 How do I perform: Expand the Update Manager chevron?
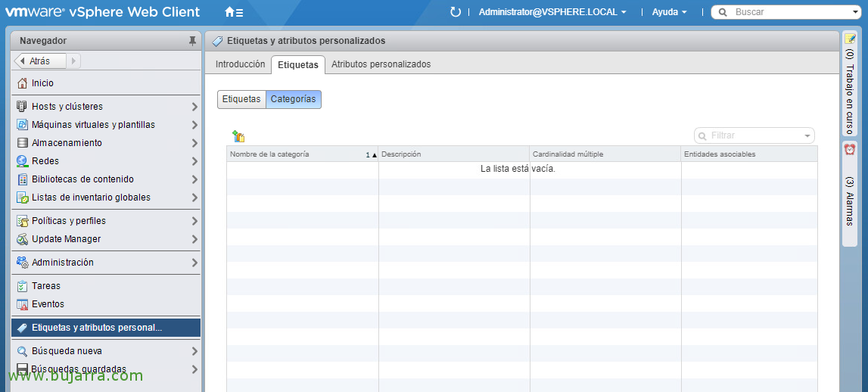pyautogui.click(x=194, y=239)
